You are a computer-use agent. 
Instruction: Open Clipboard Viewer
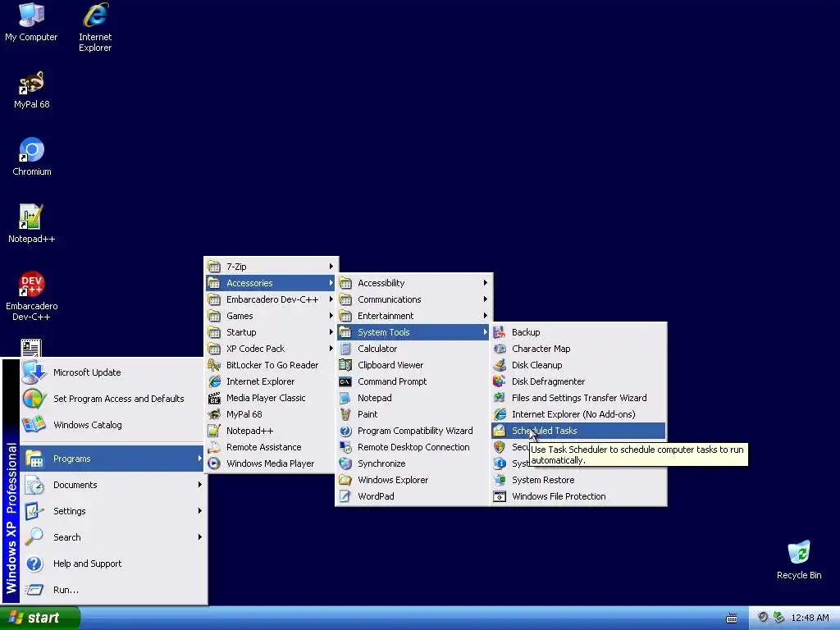point(413,365)
